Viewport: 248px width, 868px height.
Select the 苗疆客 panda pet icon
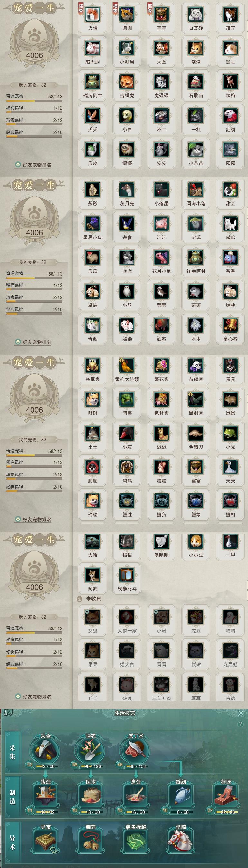point(196,366)
